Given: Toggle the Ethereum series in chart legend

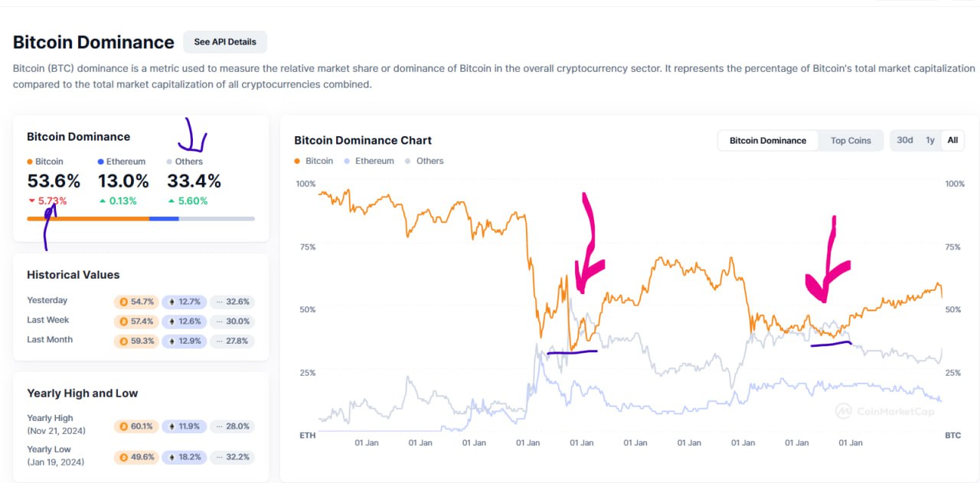Looking at the screenshot, I should (x=369, y=161).
